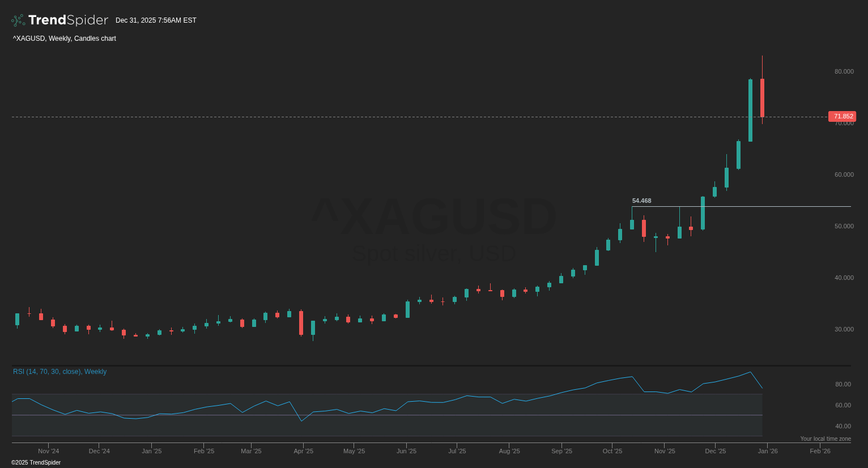Click the red 71.852 current price tag
Screen dimensions: 868x468
pos(842,116)
